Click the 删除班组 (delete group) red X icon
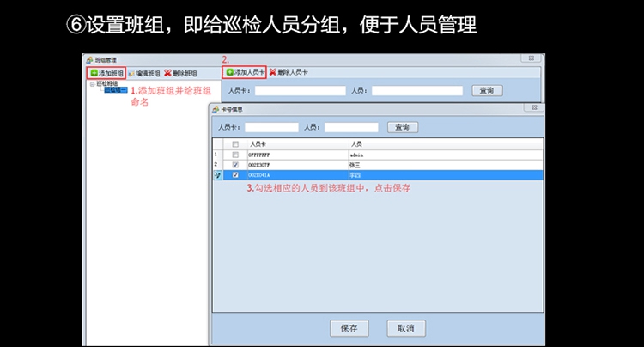644x347 pixels. [x=167, y=74]
